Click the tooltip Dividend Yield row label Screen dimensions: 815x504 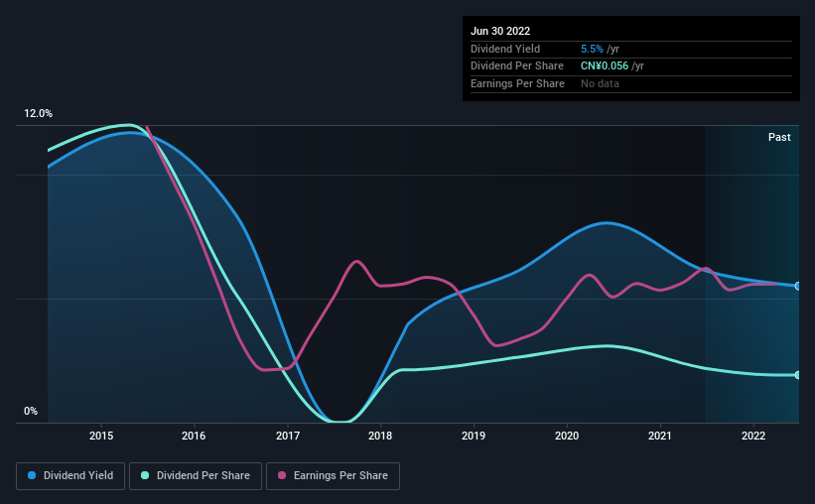(505, 49)
